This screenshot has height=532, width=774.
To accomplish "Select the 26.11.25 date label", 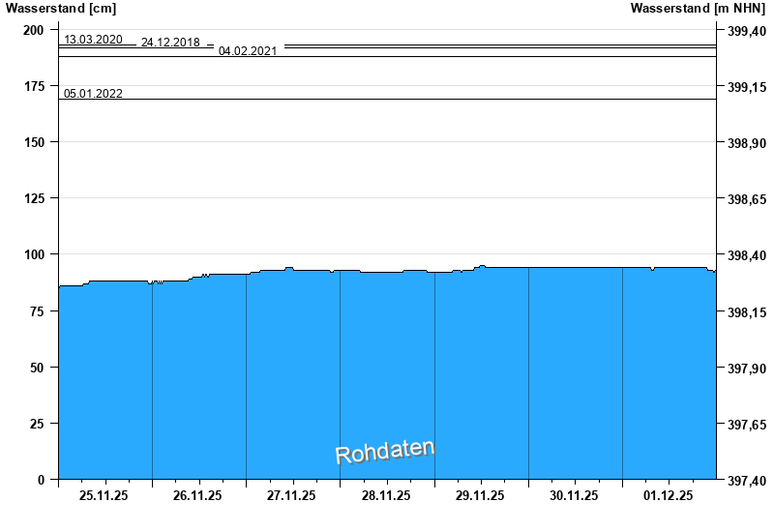I will tap(198, 496).
